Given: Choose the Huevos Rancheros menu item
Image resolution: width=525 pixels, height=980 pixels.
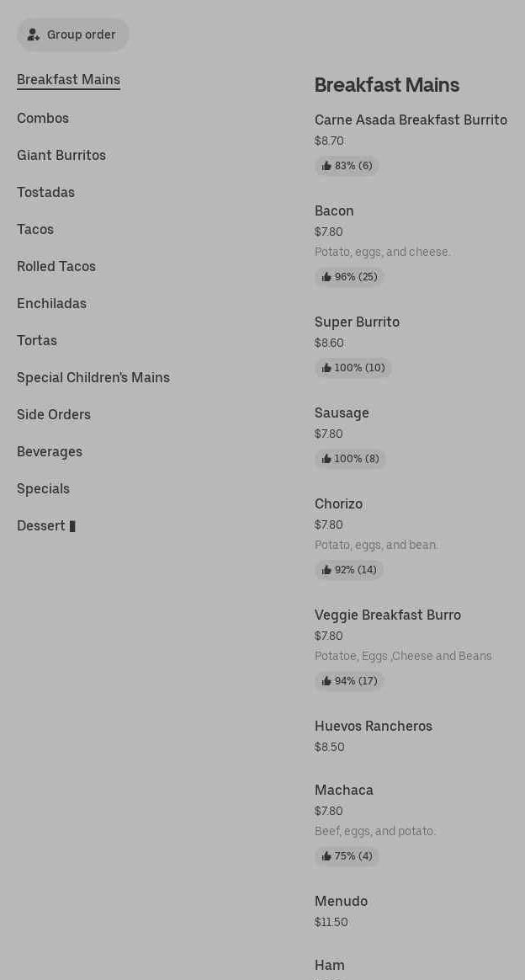Looking at the screenshot, I should click(374, 727).
